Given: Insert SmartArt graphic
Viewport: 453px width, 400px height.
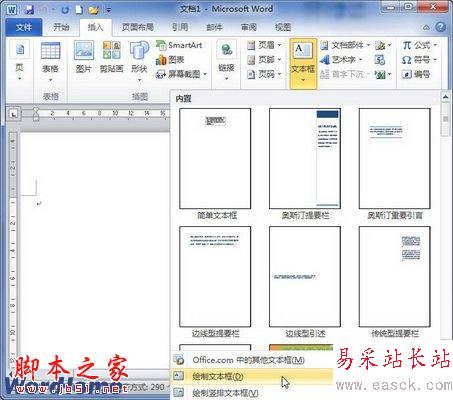Looking at the screenshot, I should point(179,45).
